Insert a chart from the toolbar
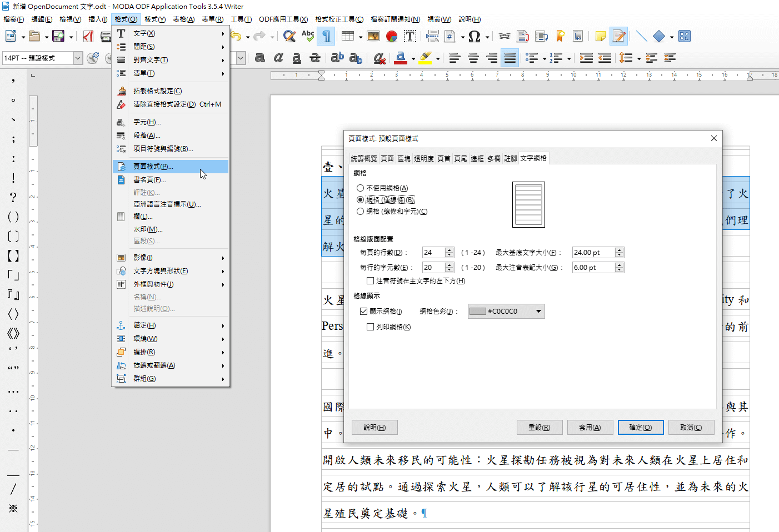 (x=391, y=36)
